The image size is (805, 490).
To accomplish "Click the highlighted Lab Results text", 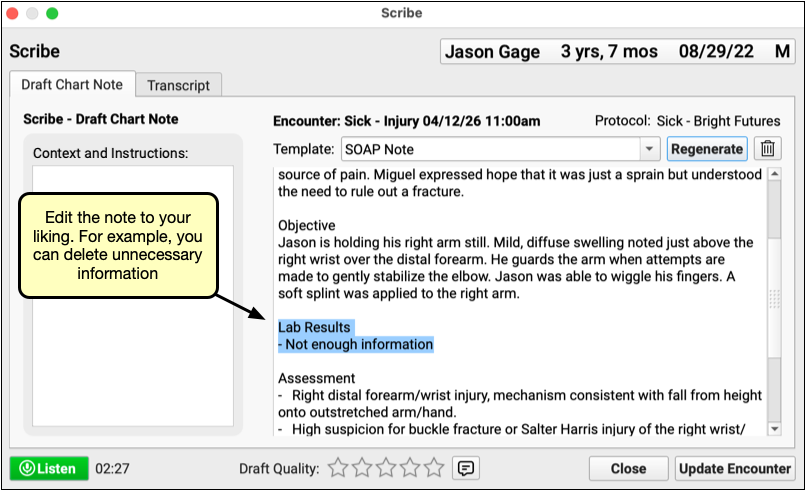I will coord(315,328).
